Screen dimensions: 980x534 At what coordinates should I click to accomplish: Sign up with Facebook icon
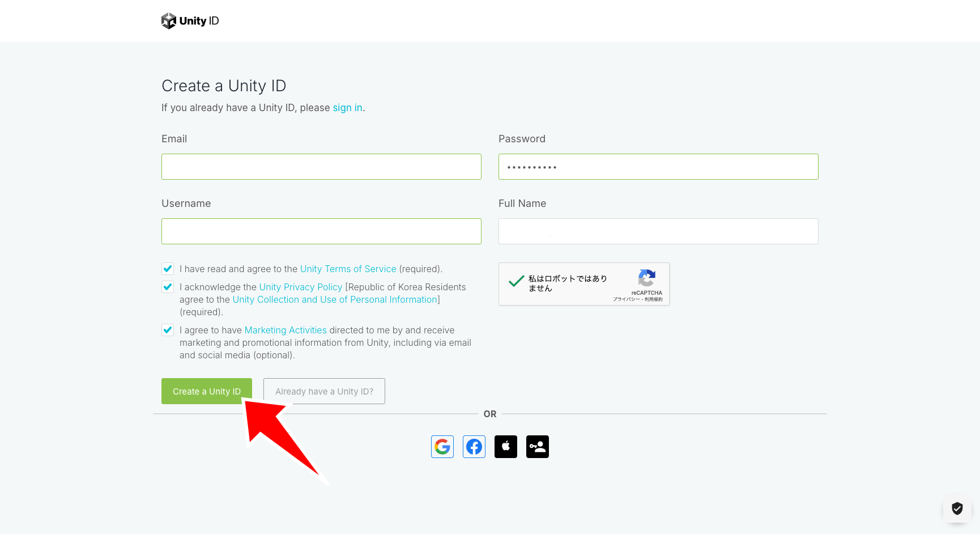click(x=474, y=447)
